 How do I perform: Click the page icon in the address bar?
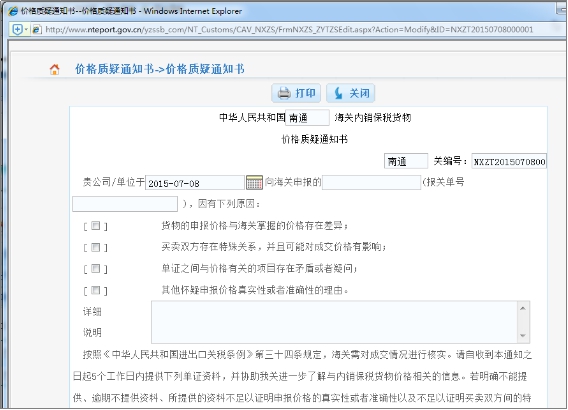pos(36,29)
